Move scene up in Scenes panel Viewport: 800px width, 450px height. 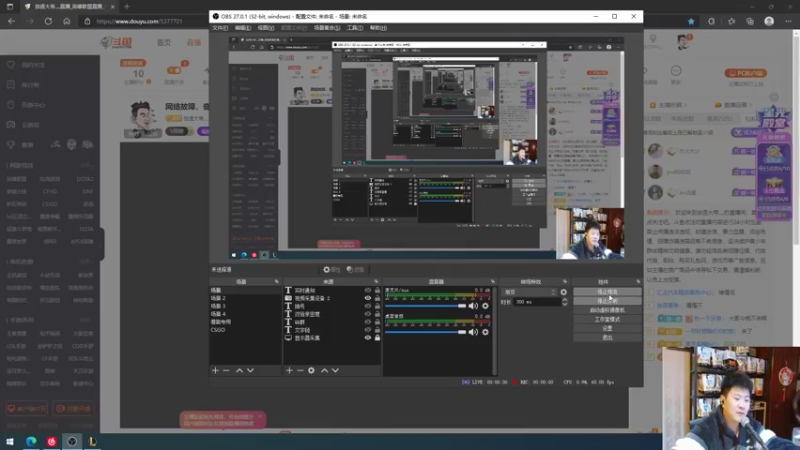[239, 370]
